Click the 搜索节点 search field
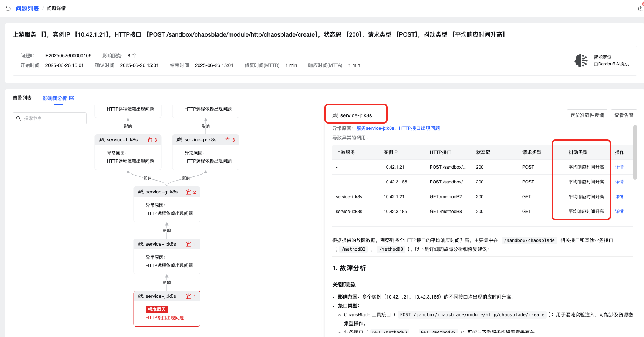Screen dimensions: 644x337 pyautogui.click(x=50, y=118)
